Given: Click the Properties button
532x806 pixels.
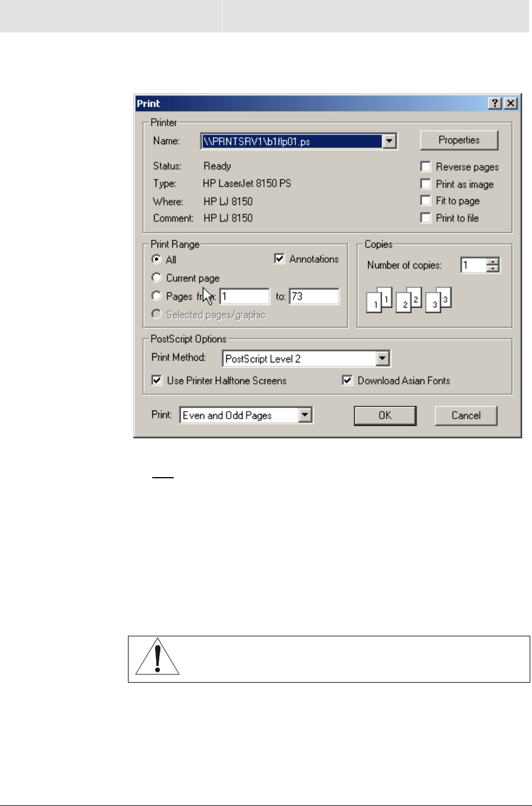Looking at the screenshot, I should (459, 140).
